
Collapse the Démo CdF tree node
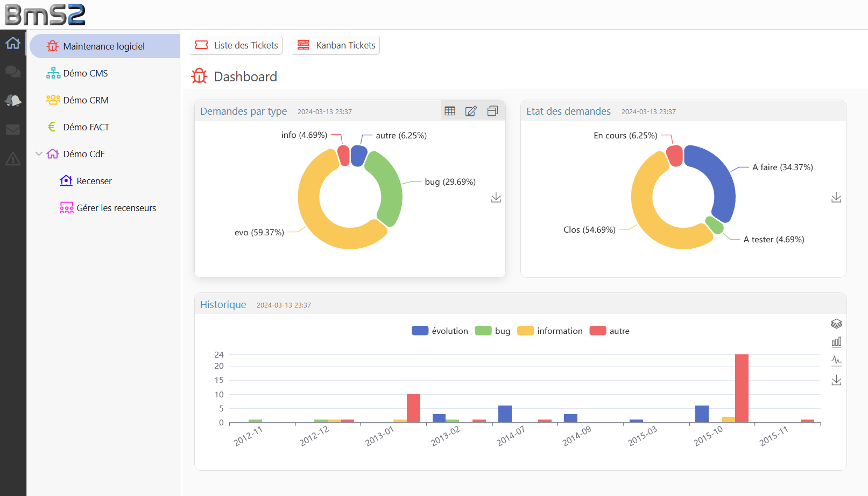39,154
